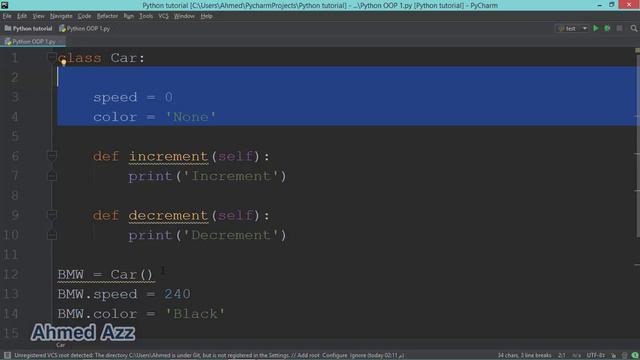Click the fold end marker at line 7

pos(51,176)
